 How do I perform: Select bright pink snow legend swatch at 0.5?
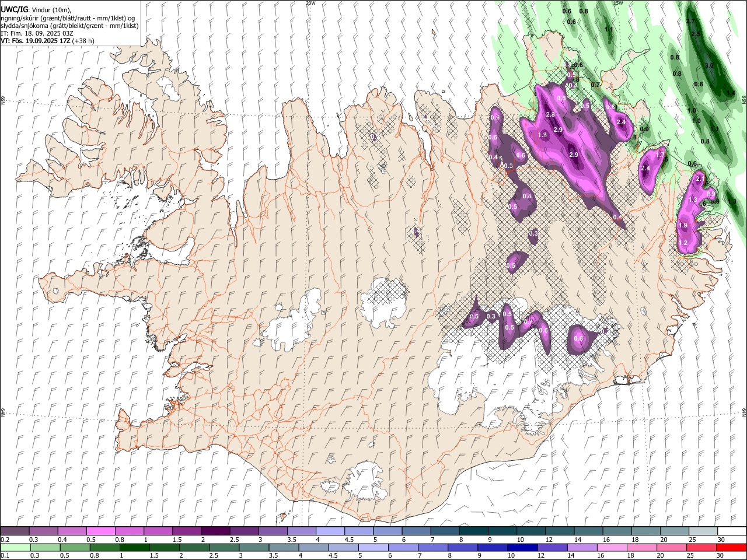click(x=100, y=531)
